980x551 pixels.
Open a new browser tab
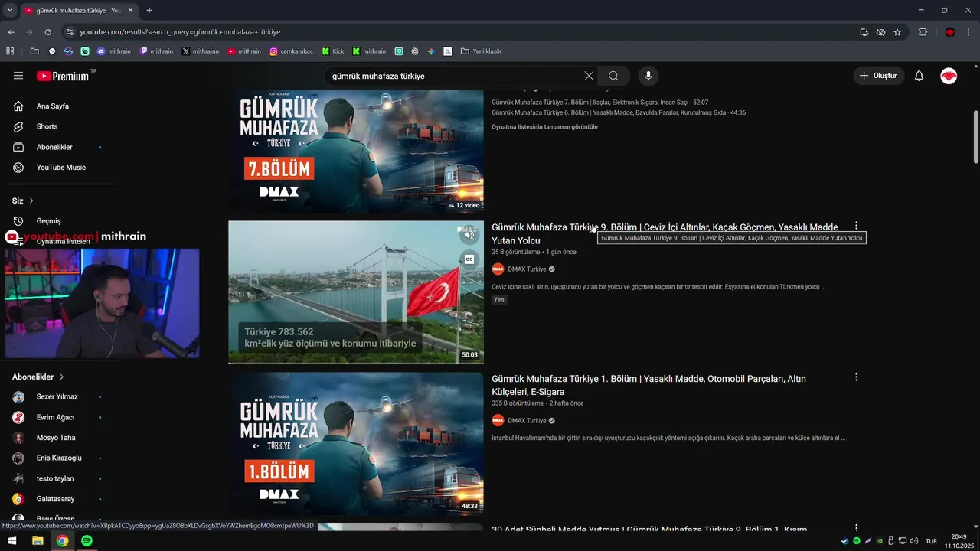tap(149, 10)
